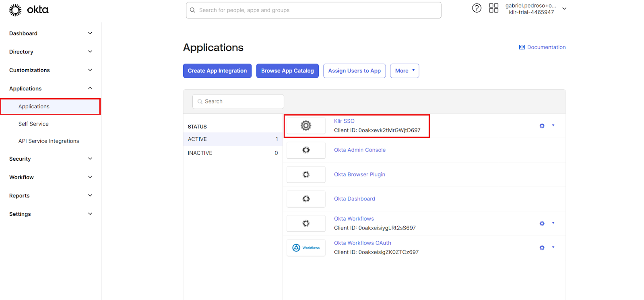The width and height of the screenshot is (644, 300).
Task: Expand the Reports menu section
Action: pyautogui.click(x=90, y=195)
